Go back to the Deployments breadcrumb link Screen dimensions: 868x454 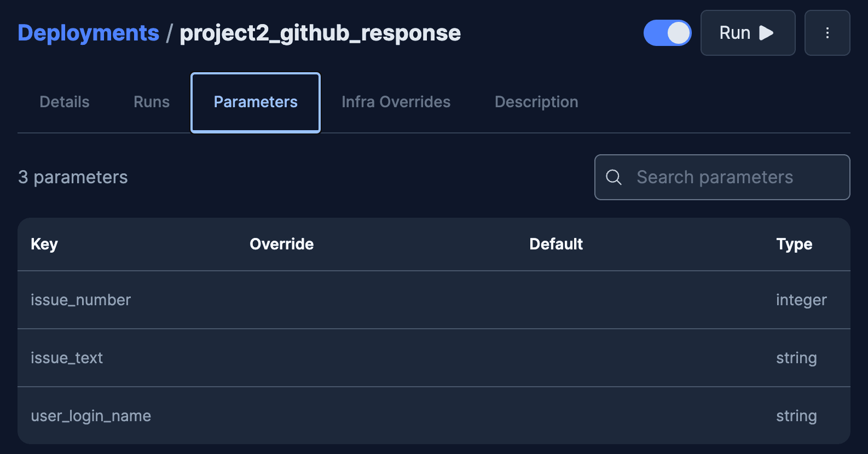[88, 33]
